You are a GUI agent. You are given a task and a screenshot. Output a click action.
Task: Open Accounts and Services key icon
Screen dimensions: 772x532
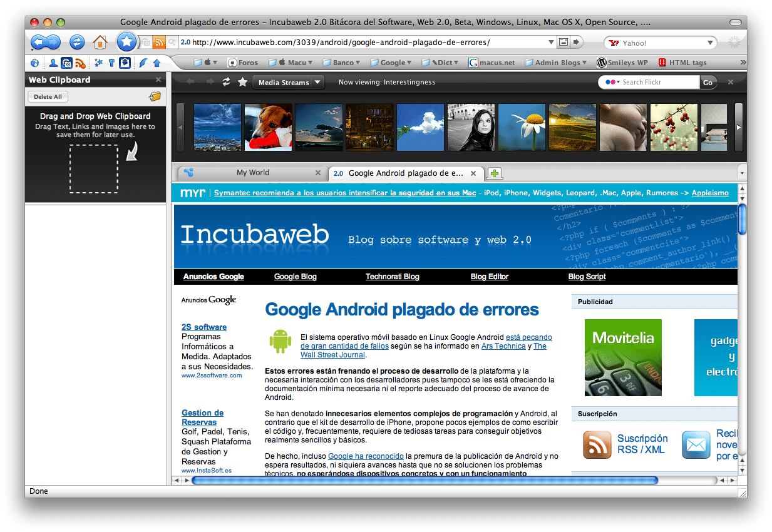point(112,63)
